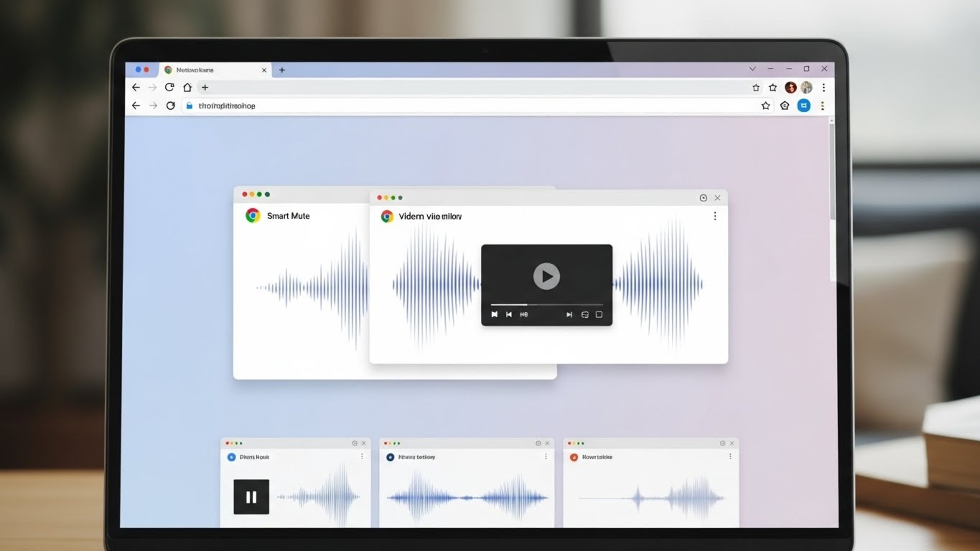Bookmark page with star in address bar

765,106
